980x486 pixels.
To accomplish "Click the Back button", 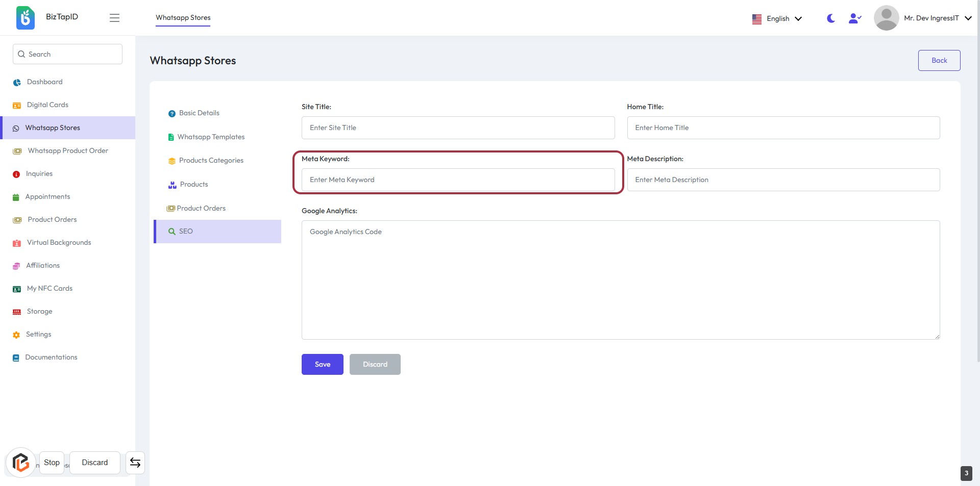I will (x=939, y=60).
